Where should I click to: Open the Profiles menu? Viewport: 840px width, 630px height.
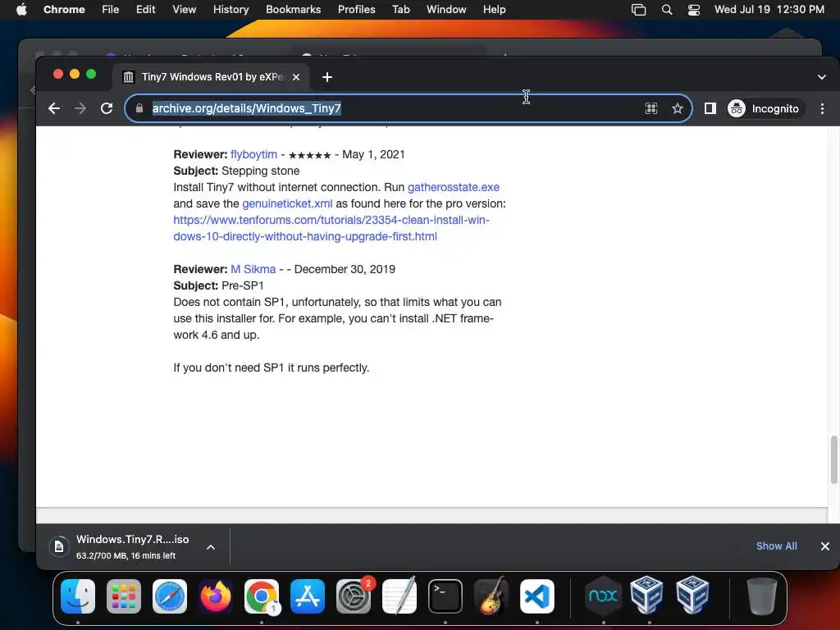356,10
